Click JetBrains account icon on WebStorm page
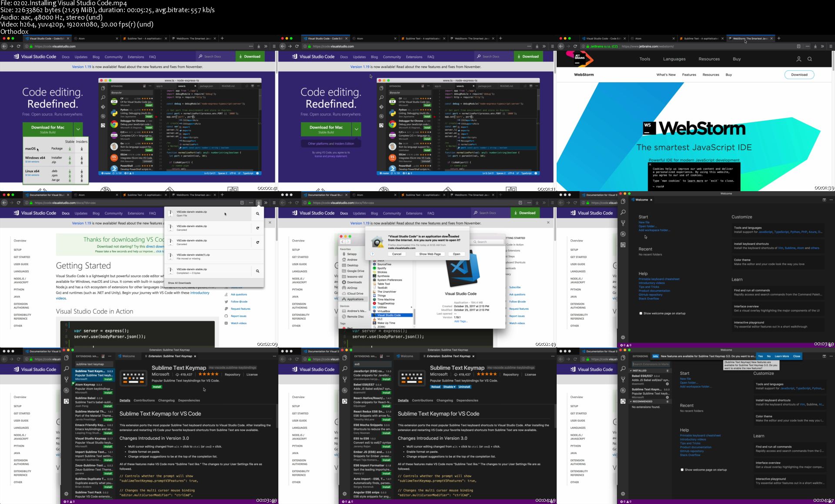Image resolution: width=835 pixels, height=504 pixels. coord(798,59)
